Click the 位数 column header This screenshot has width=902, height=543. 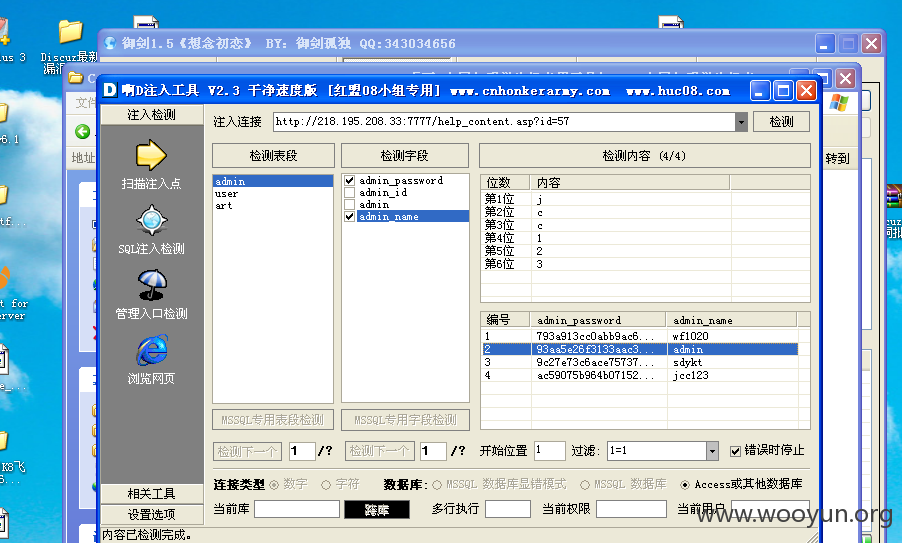(506, 183)
